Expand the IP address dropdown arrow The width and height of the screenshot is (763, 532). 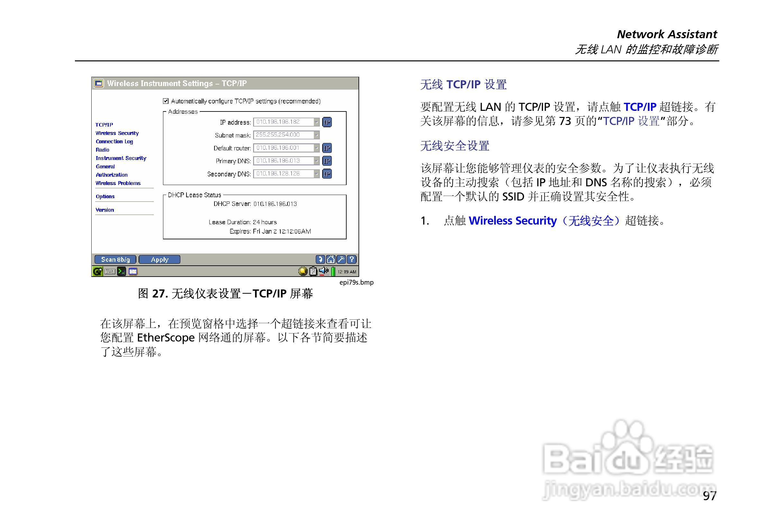pyautogui.click(x=316, y=122)
